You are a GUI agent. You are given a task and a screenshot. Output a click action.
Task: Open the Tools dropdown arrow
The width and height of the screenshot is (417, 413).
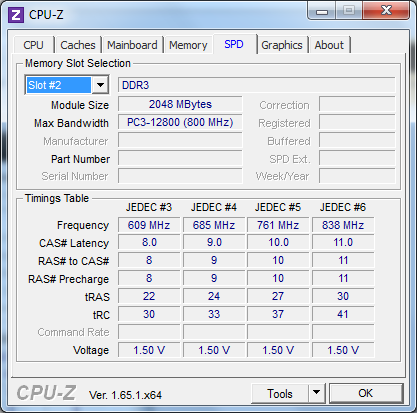pyautogui.click(x=316, y=393)
